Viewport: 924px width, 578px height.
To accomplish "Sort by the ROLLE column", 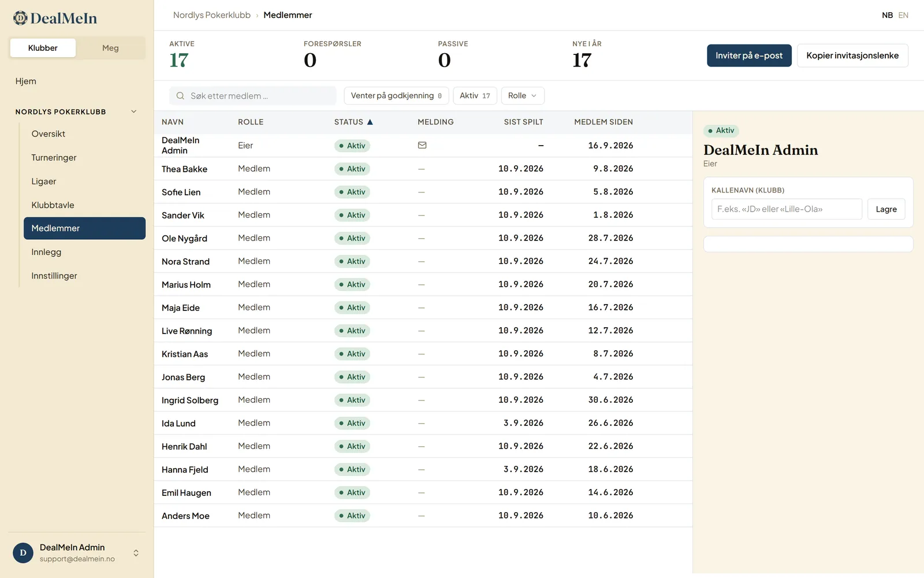I will point(251,122).
